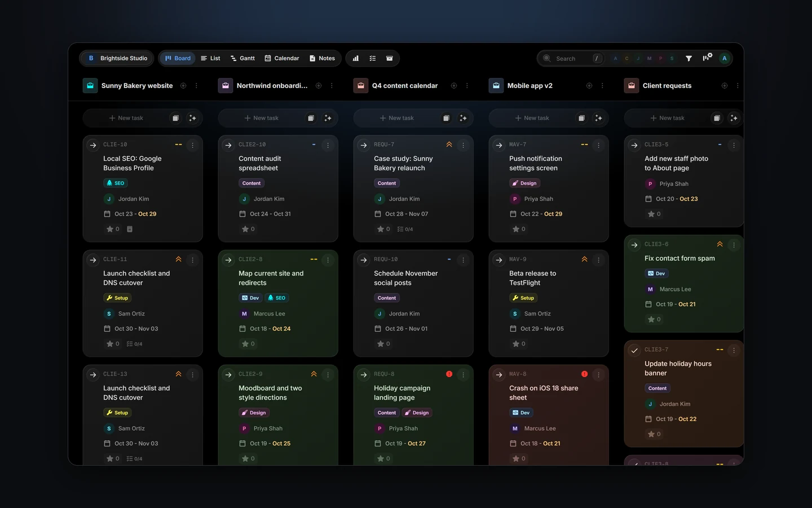This screenshot has width=812, height=508.
Task: Click status arrow on MAV-9 card
Action: point(499,260)
